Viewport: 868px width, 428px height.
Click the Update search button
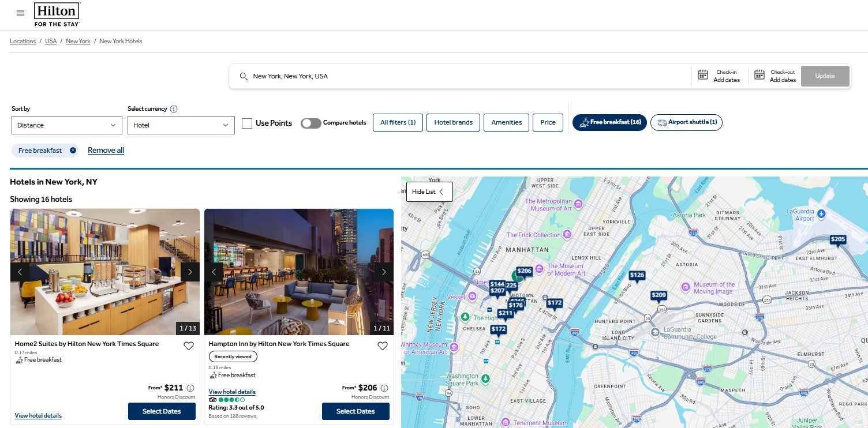pos(825,76)
